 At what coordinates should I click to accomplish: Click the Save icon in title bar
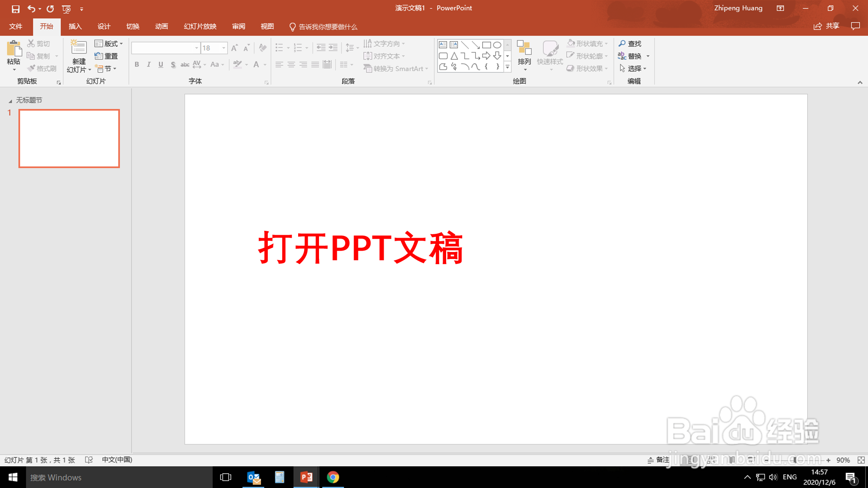[x=15, y=9]
